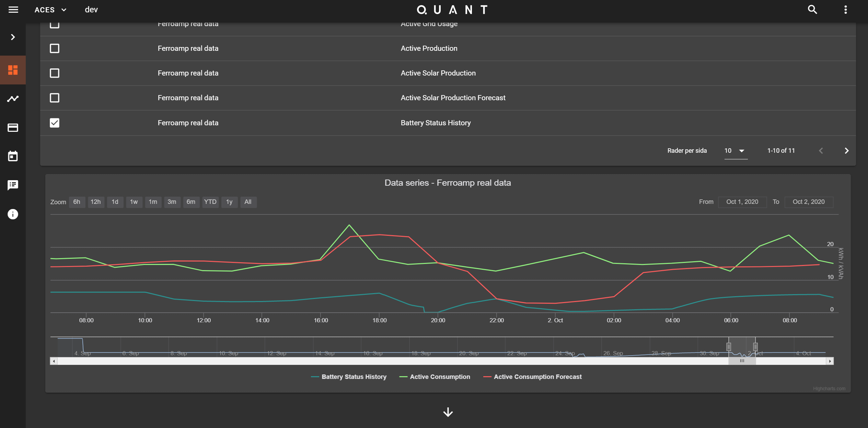868x428 pixels.
Task: Open the chat message icon in the sidebar
Action: [x=13, y=185]
